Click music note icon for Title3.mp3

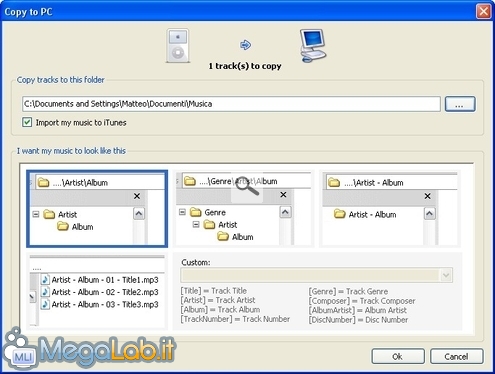[45, 304]
